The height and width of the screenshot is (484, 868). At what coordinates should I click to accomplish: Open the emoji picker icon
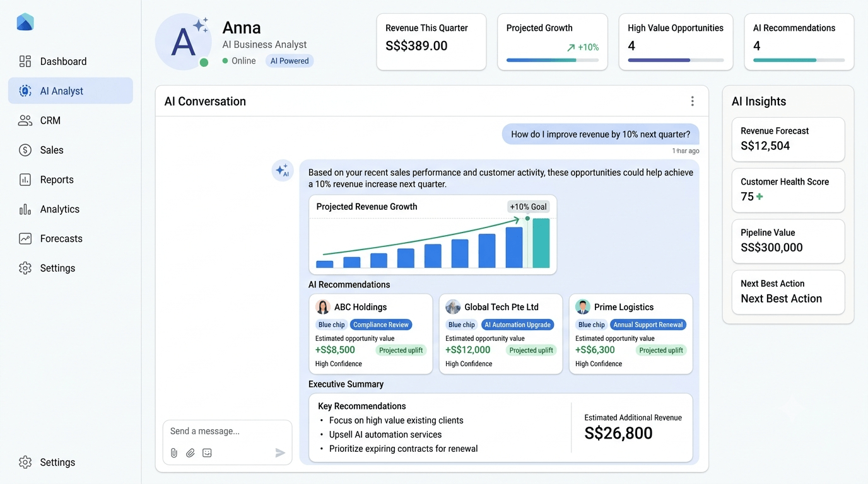pyautogui.click(x=207, y=452)
